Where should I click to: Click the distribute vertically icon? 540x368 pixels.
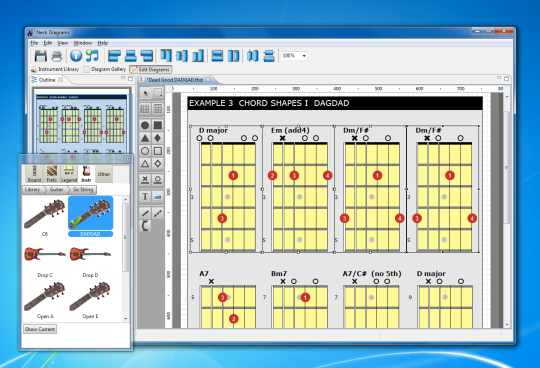point(269,55)
